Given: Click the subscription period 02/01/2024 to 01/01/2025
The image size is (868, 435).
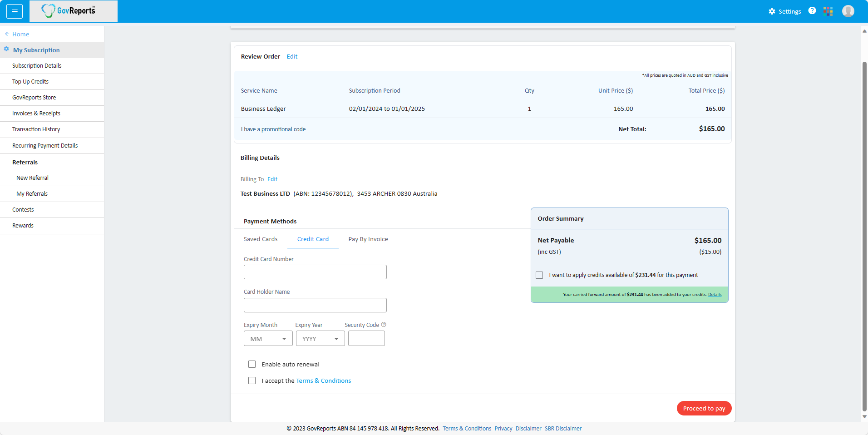Looking at the screenshot, I should coord(387,109).
